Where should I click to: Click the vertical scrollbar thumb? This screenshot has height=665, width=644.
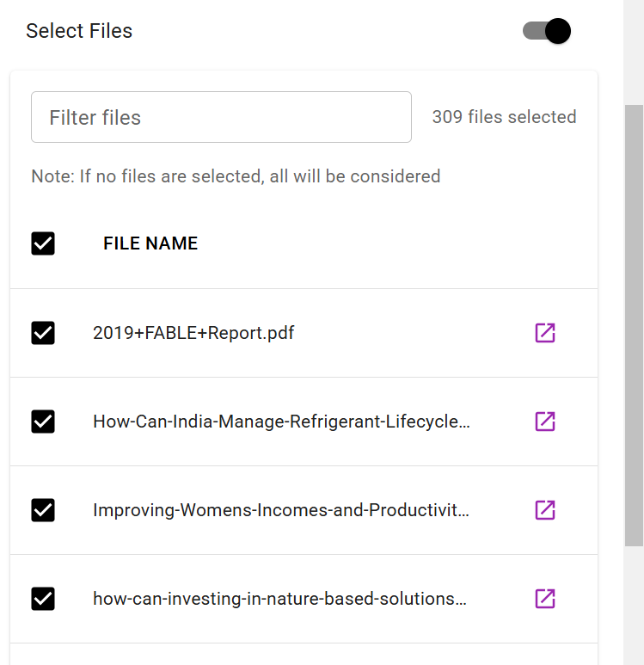634,325
